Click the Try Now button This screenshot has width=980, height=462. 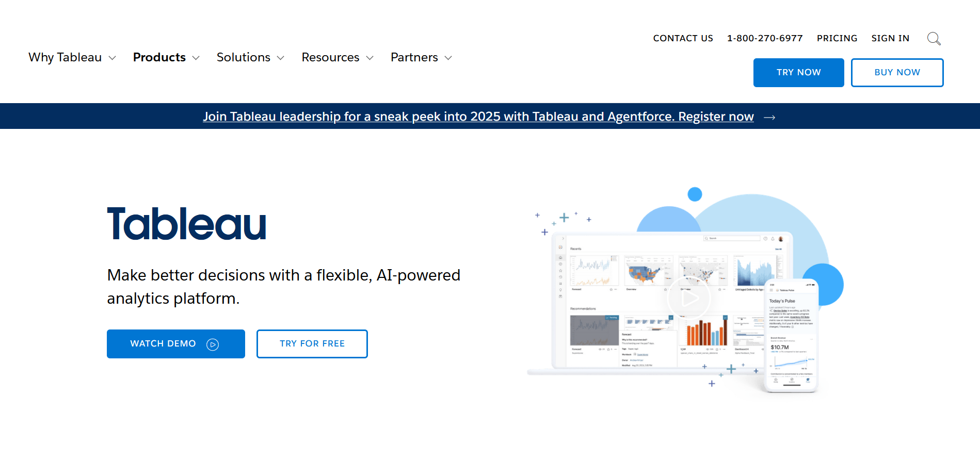pyautogui.click(x=798, y=73)
